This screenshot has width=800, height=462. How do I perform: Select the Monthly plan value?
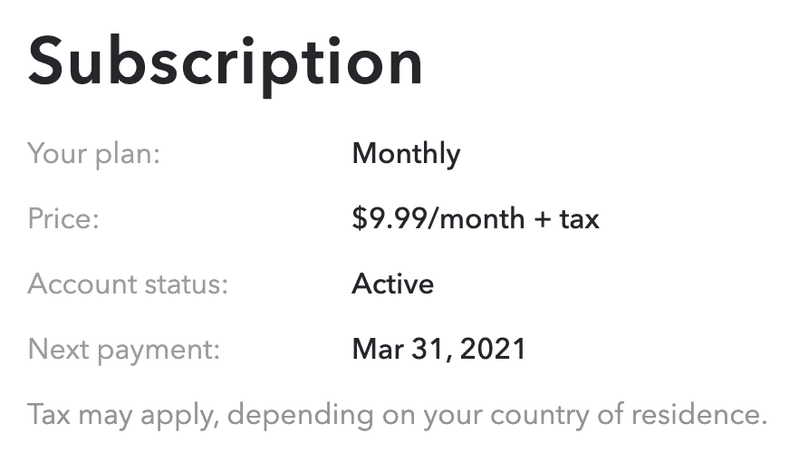pos(406,154)
